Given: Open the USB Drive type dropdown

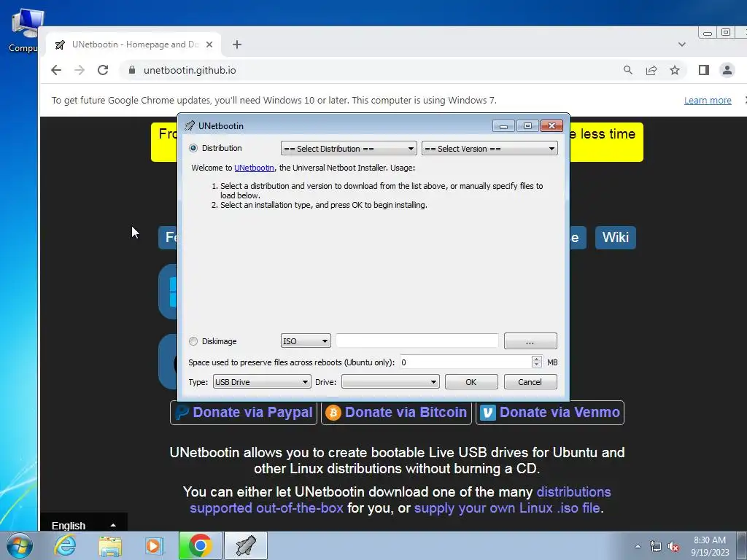Looking at the screenshot, I should 262,382.
